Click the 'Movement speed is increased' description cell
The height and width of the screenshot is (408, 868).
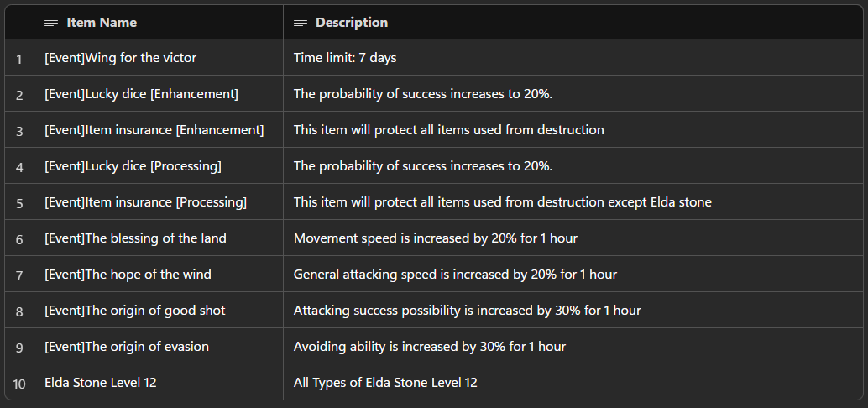(573, 238)
